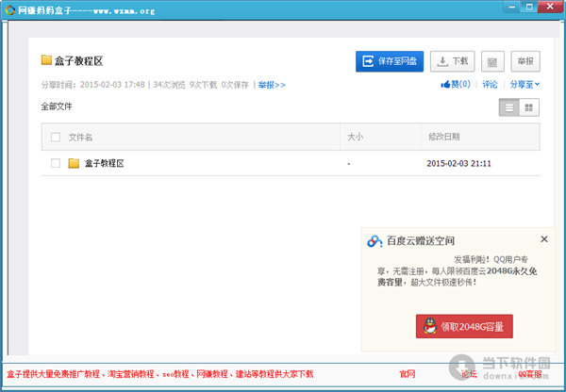Click the date 2015-02-03 21:11 cell
The image size is (566, 392).
coord(458,163)
